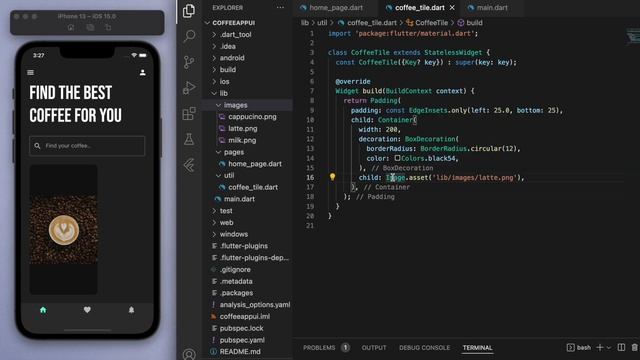Open the Flutter sidebar icon
The image size is (640, 360).
(189, 165)
